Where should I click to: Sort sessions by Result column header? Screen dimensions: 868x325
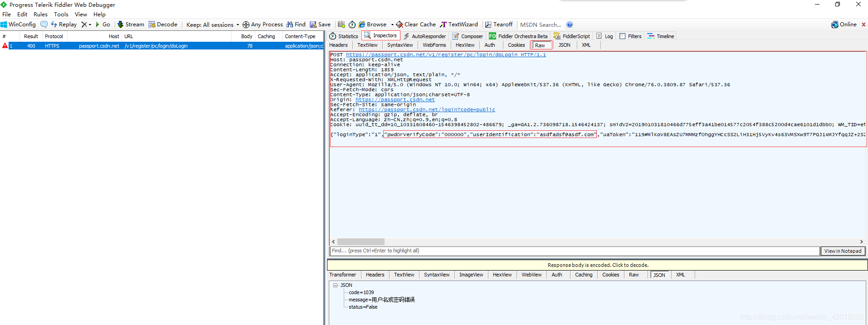[x=31, y=36]
